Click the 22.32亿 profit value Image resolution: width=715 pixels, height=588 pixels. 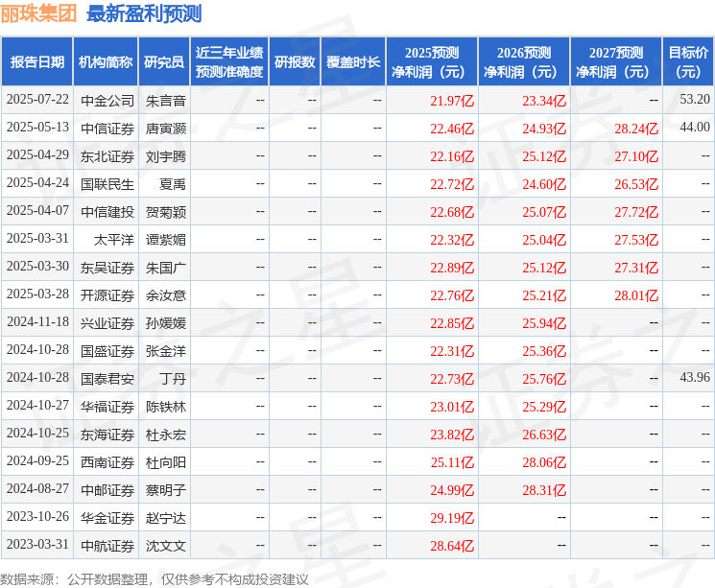click(x=452, y=240)
